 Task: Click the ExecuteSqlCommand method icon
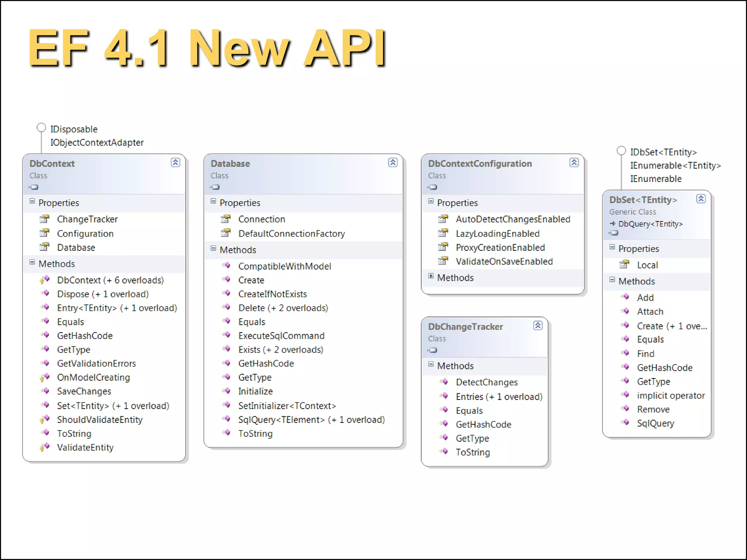[x=226, y=335]
